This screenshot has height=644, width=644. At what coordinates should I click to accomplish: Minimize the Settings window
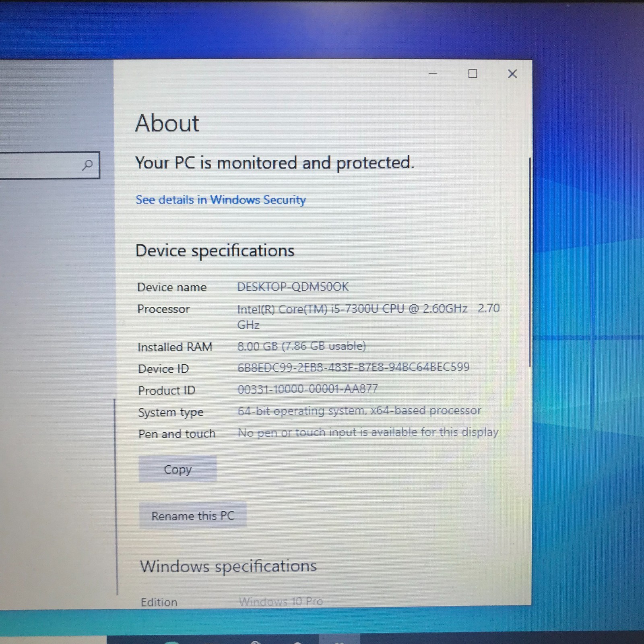coord(433,74)
